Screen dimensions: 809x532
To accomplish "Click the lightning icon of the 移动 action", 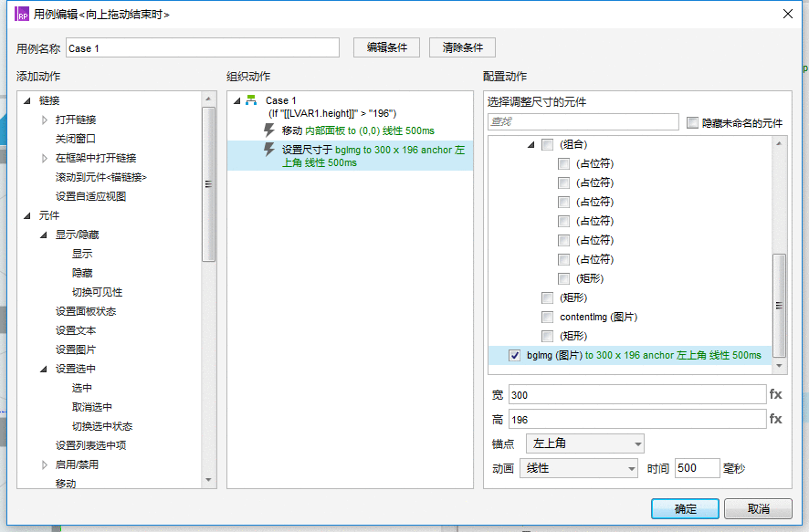I will [x=268, y=130].
